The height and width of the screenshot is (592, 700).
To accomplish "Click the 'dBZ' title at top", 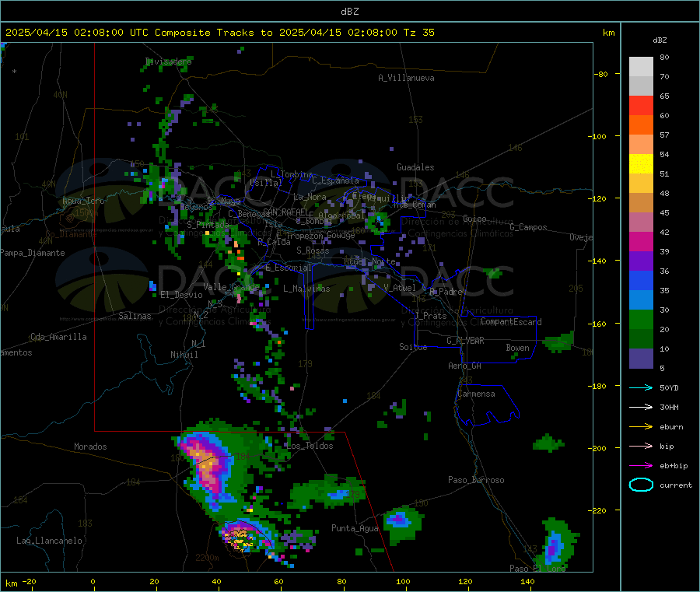I will point(349,12).
